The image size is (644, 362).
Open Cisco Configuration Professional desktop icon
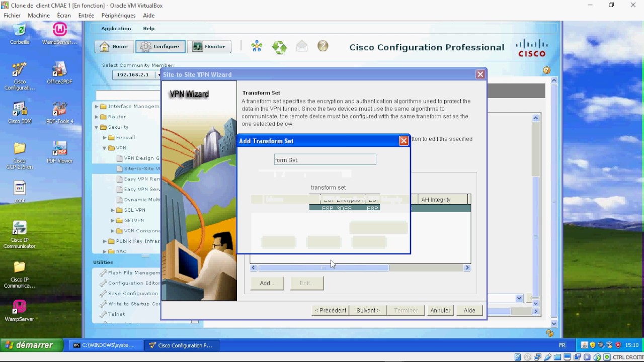click(x=20, y=76)
